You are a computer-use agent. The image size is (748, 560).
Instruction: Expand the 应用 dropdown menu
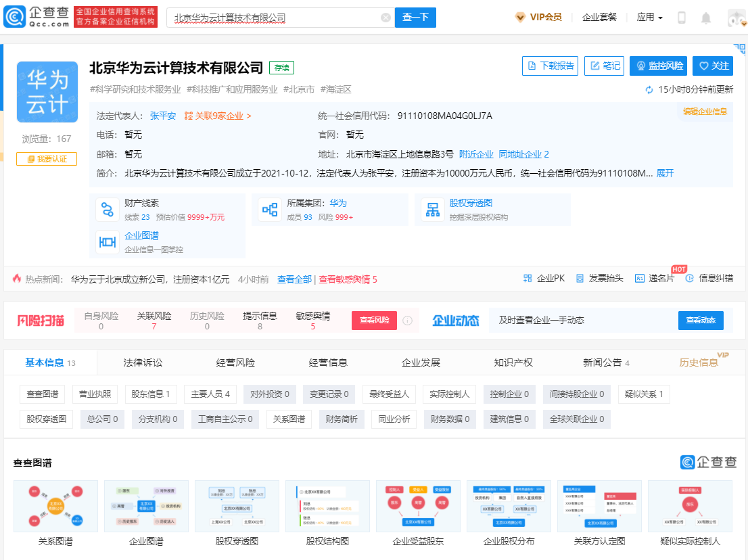click(649, 18)
